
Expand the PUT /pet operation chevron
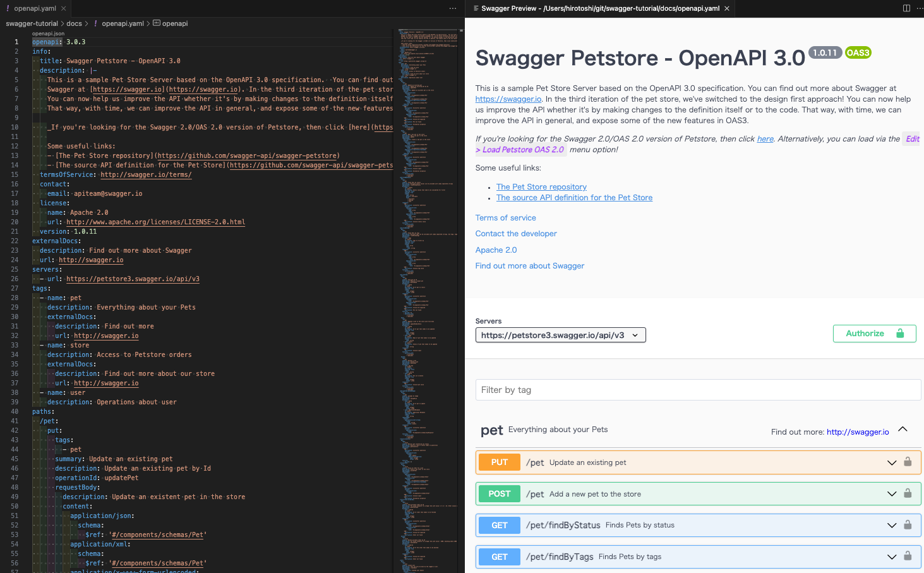(892, 462)
